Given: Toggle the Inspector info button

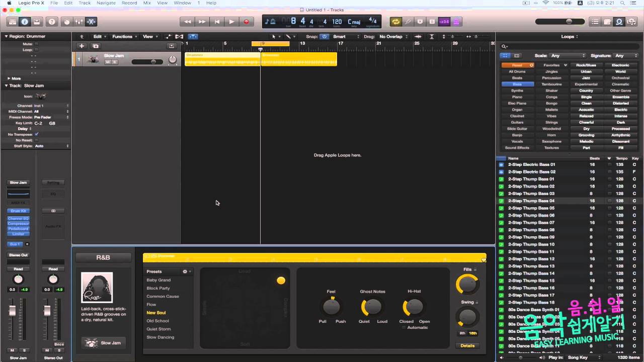Looking at the screenshot, I should 25,22.
